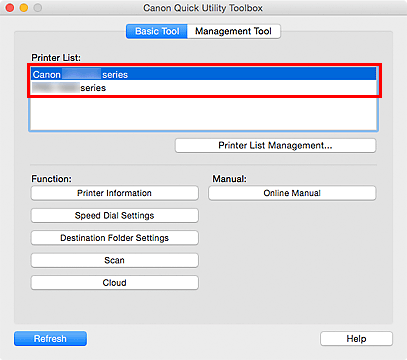Image resolution: width=407 pixels, height=360 pixels.
Task: Open Destination Folder Settings
Action: point(115,238)
